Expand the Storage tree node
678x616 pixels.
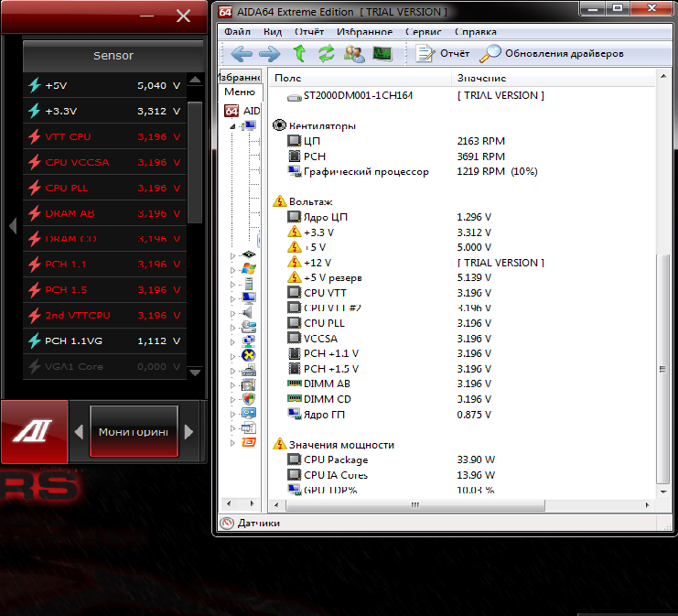[232, 328]
